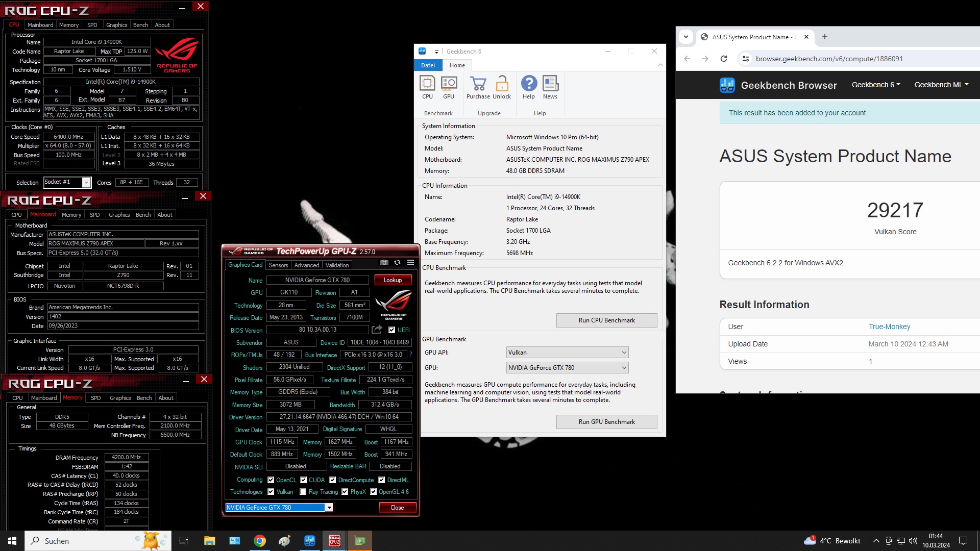The image size is (980, 551).
Task: Open File Explorer from the taskbar
Action: [209, 541]
